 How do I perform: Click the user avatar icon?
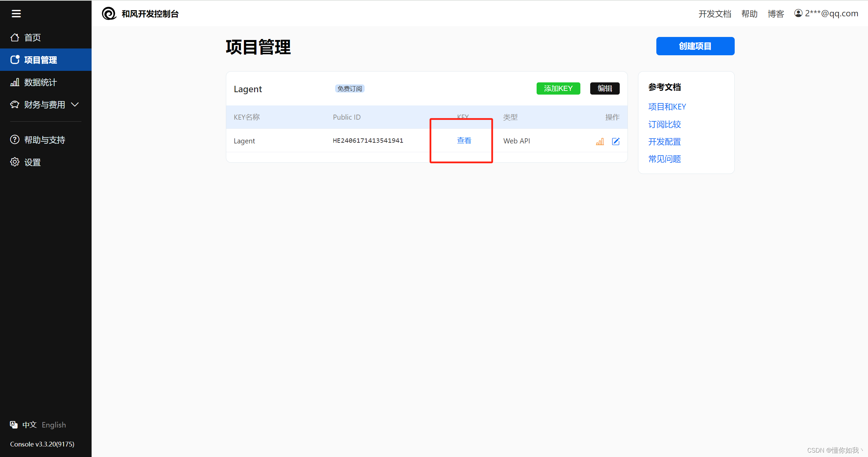[798, 13]
